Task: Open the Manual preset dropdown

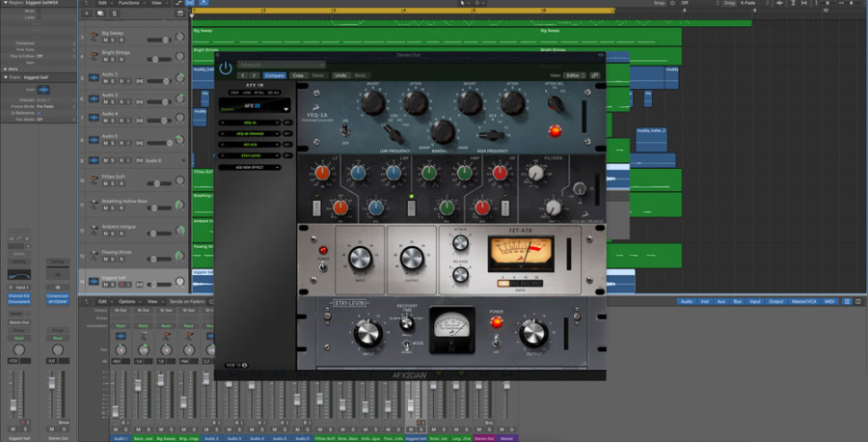Action: (x=282, y=65)
